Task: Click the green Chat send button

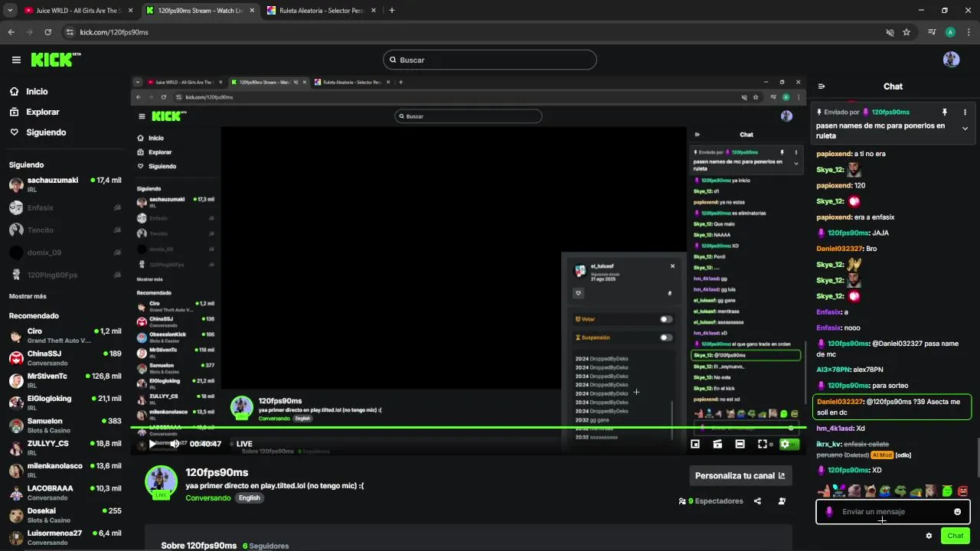Action: [955, 536]
